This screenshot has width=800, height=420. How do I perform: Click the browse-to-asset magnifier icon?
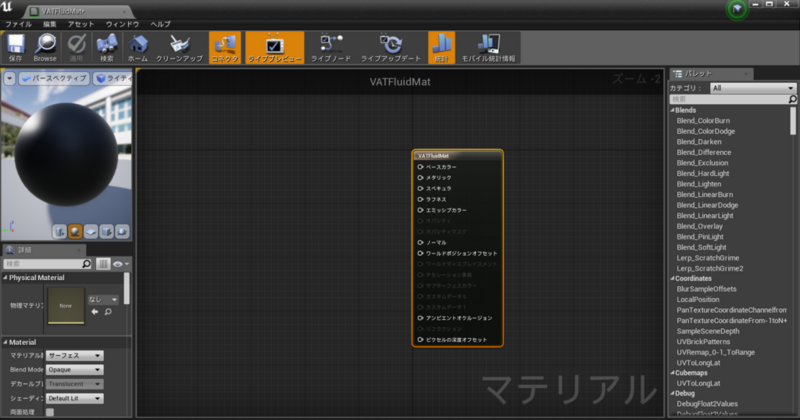(x=108, y=312)
